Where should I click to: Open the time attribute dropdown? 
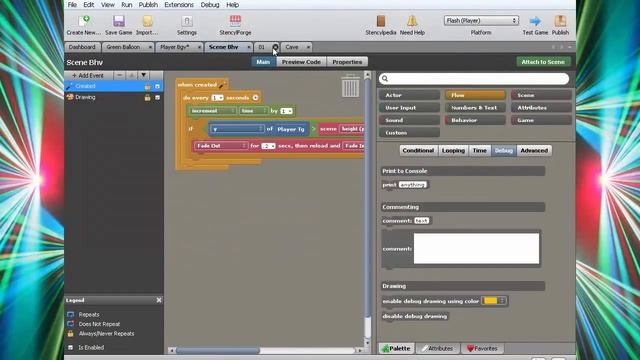click(253, 111)
